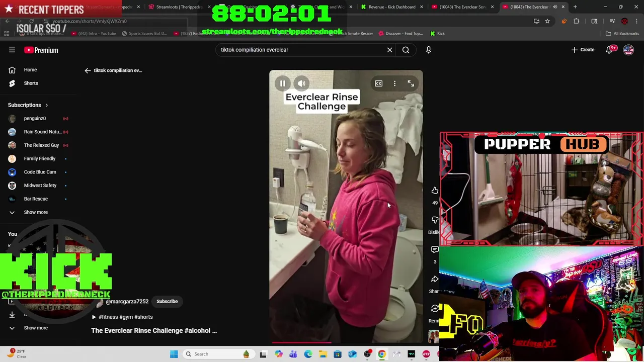Seek using the Short's red progress bar
Image resolution: width=644 pixels, height=362 pixels.
click(x=346, y=342)
